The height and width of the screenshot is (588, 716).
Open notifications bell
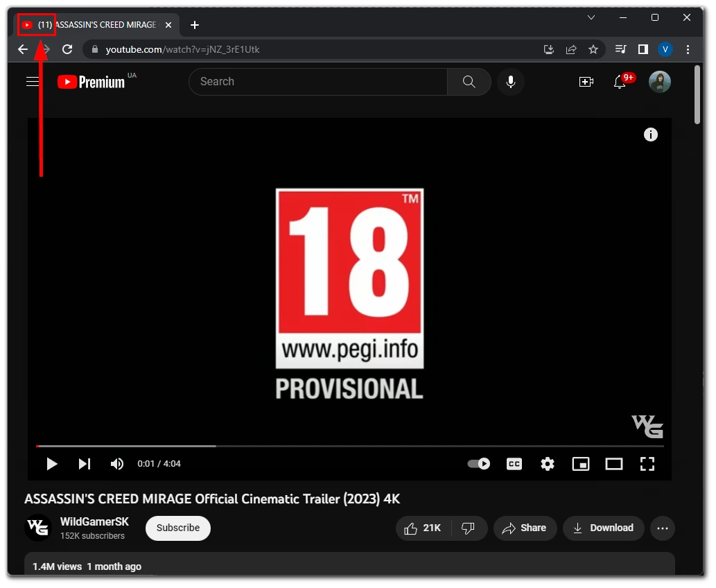click(620, 82)
